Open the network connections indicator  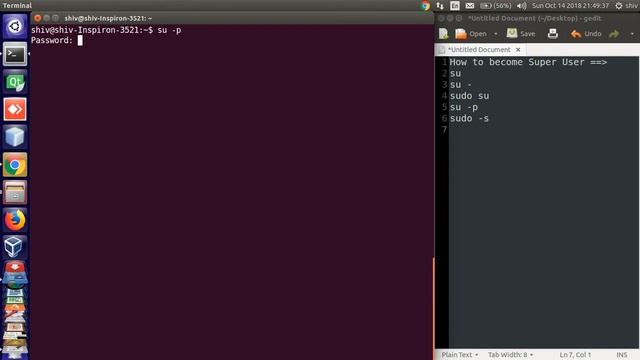[440, 6]
